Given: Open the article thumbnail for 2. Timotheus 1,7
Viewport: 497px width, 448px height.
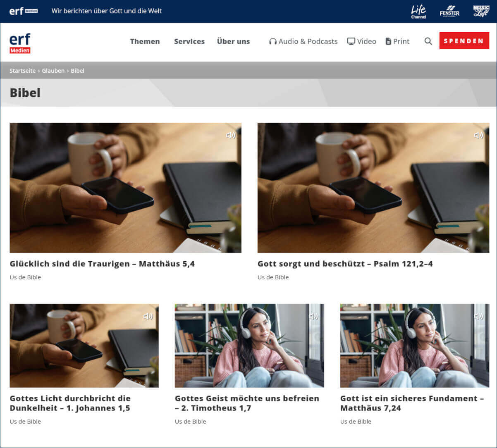Looking at the screenshot, I should [x=249, y=346].
